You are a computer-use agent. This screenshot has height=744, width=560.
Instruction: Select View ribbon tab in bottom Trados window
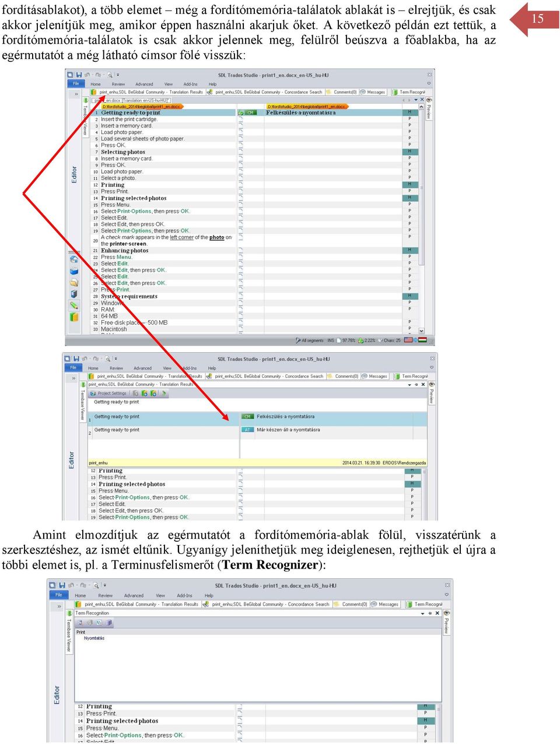(160, 595)
